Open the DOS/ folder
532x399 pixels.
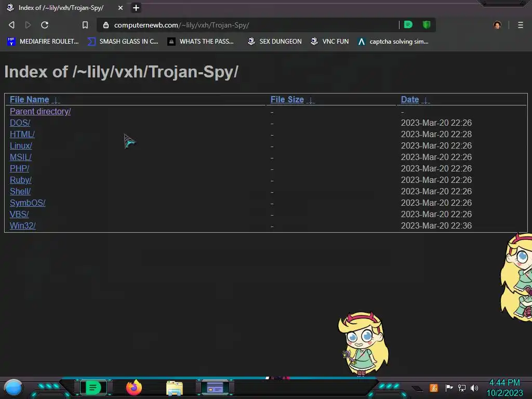[20, 123]
